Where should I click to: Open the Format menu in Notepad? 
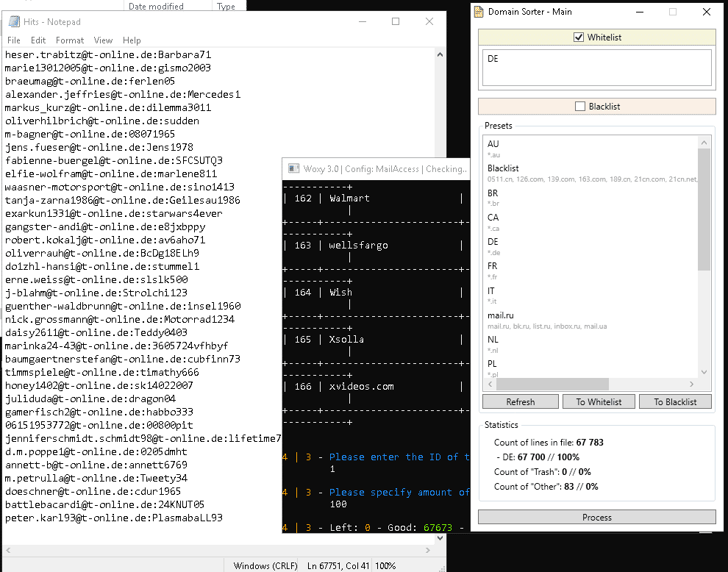coord(70,40)
